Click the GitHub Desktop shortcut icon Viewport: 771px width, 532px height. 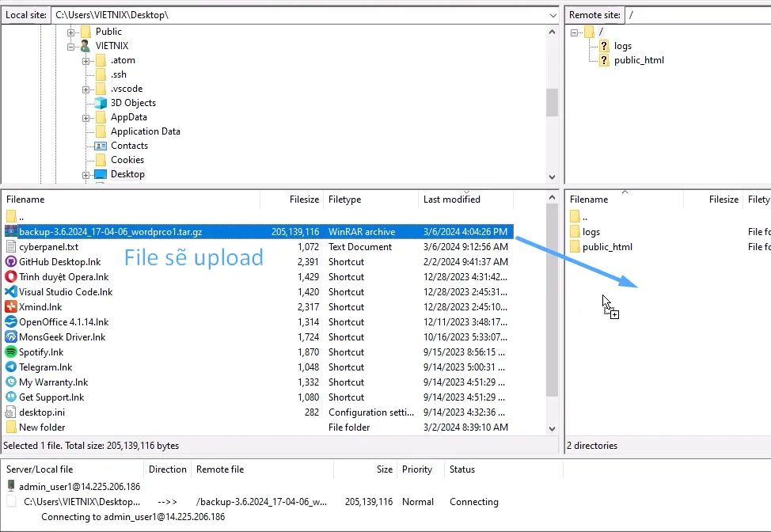(11, 262)
